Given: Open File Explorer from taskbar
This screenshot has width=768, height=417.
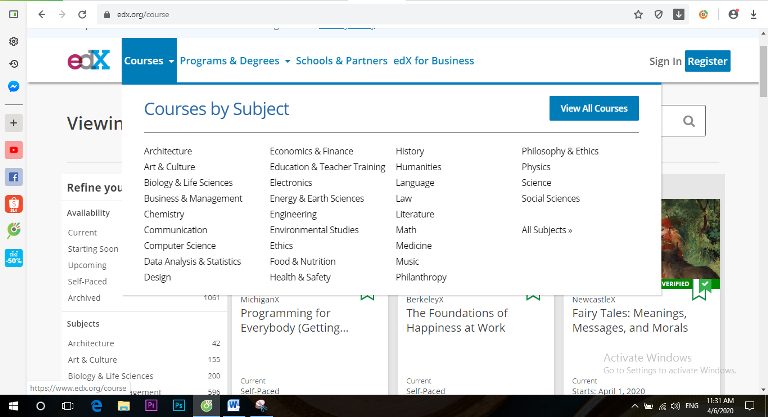Looking at the screenshot, I should (123, 406).
